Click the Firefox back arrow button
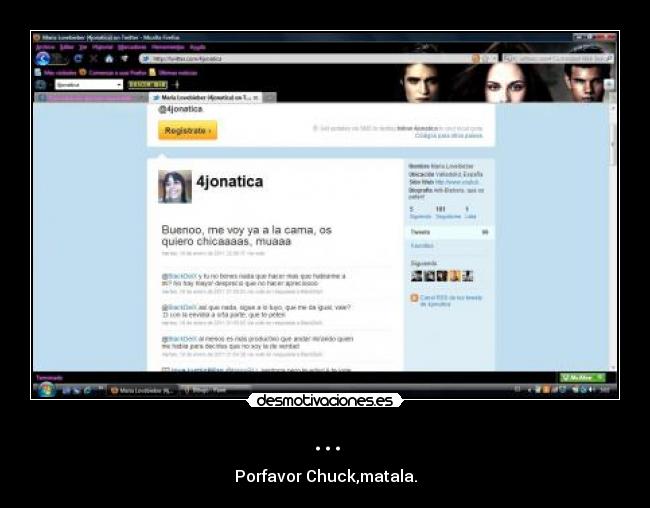This screenshot has height=508, width=650. pyautogui.click(x=42, y=58)
